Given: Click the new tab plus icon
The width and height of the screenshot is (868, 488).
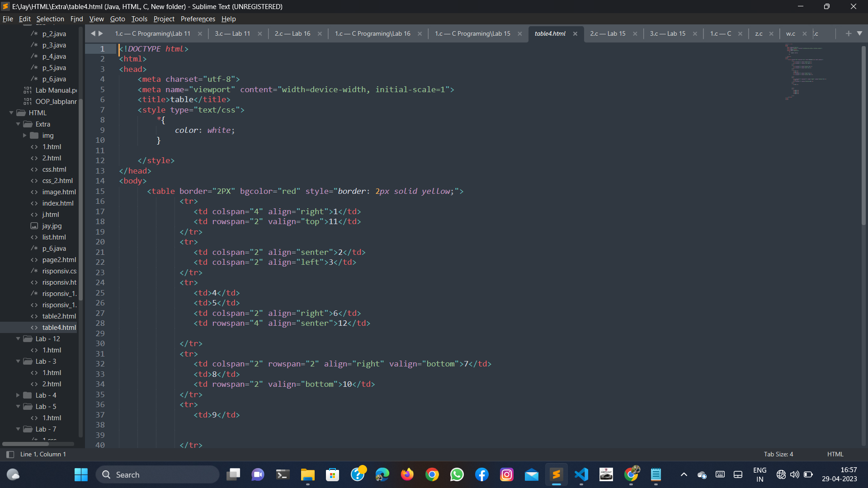Looking at the screenshot, I should click(x=848, y=33).
